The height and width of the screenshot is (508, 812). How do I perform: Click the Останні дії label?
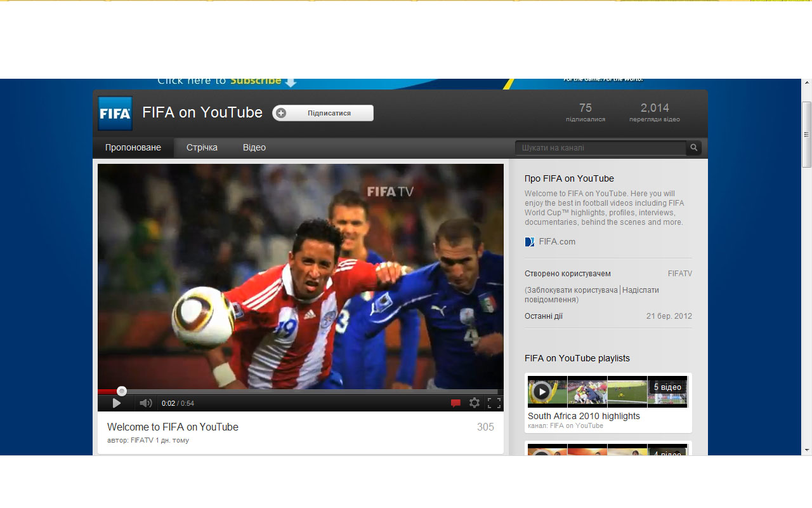coord(544,316)
